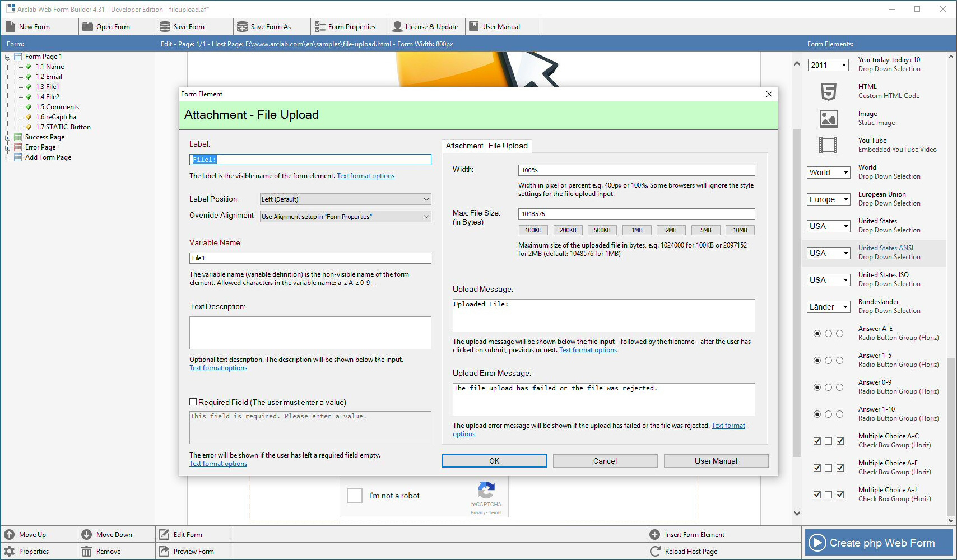
Task: Click the Insert Form Element plus icon
Action: tap(655, 535)
